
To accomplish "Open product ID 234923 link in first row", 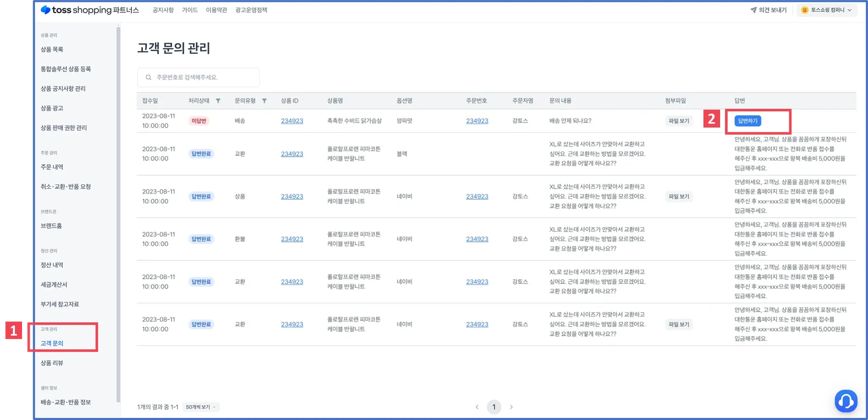I will tap(292, 121).
